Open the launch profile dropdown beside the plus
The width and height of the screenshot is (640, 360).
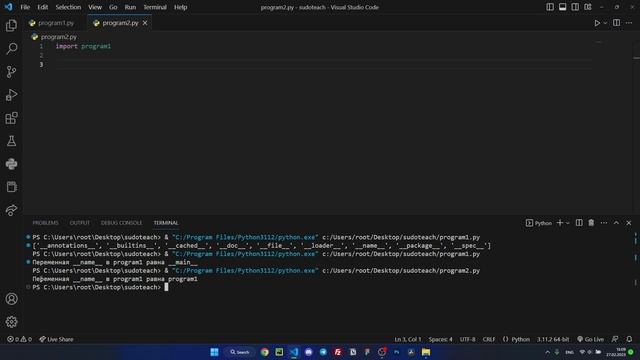tap(568, 223)
